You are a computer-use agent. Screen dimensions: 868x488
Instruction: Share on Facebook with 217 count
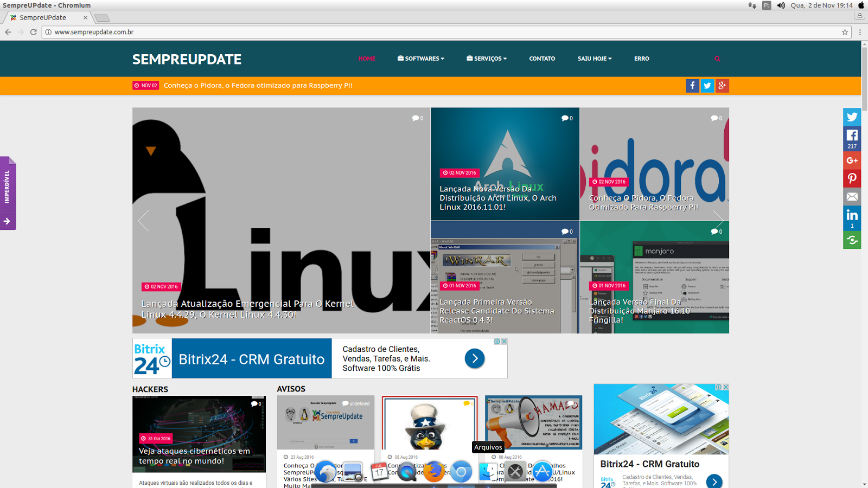852,139
